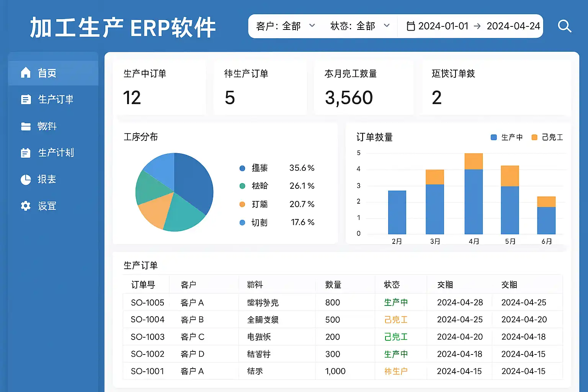This screenshot has width=588, height=392.
Task: Click the home icon in sidebar
Action: pos(26,72)
